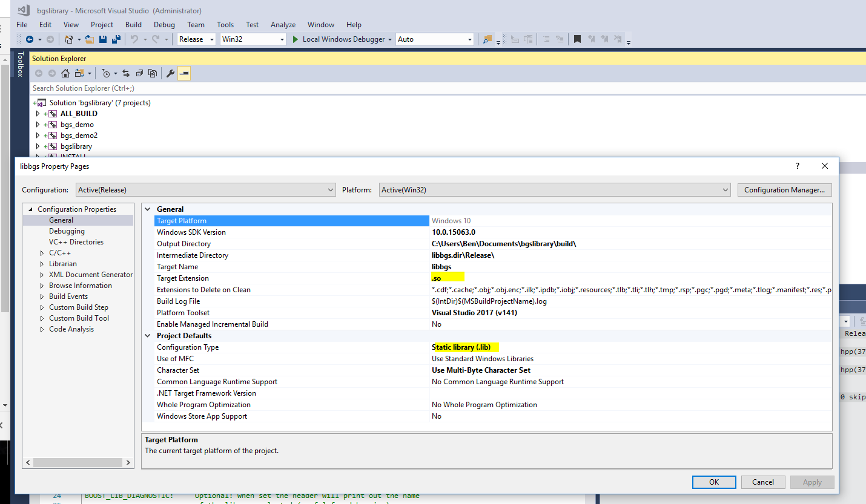Click the Navigate Backward arrow icon
Viewport: 866px width, 504px height.
coord(29,39)
